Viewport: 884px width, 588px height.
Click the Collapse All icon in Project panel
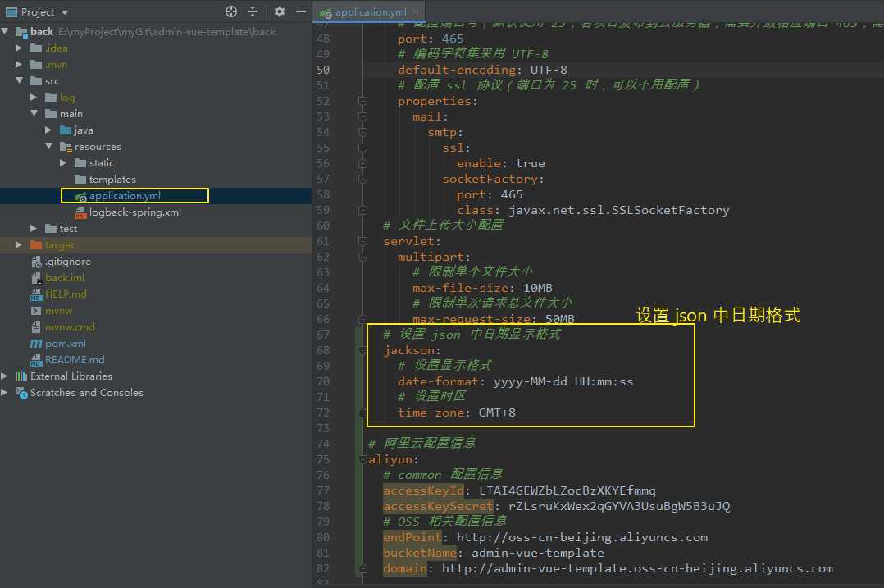click(x=253, y=11)
